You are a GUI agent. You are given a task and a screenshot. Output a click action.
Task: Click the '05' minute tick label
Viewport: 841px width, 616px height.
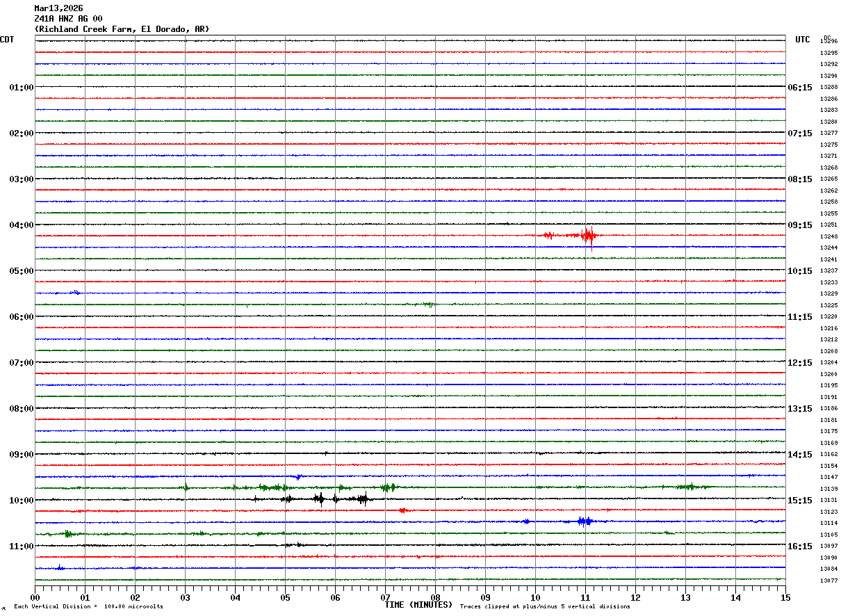[285, 597]
